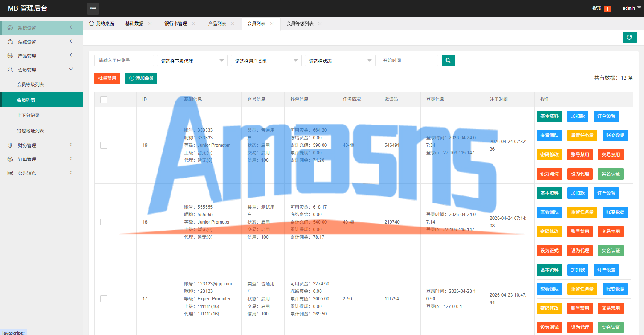Switch to the 产品列表 tab
This screenshot has width=644, height=335.
(x=217, y=24)
